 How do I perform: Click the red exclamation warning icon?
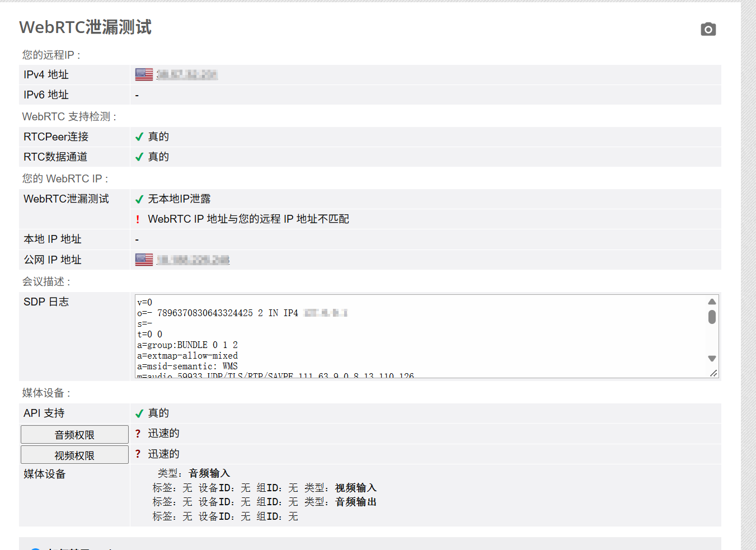pos(138,219)
